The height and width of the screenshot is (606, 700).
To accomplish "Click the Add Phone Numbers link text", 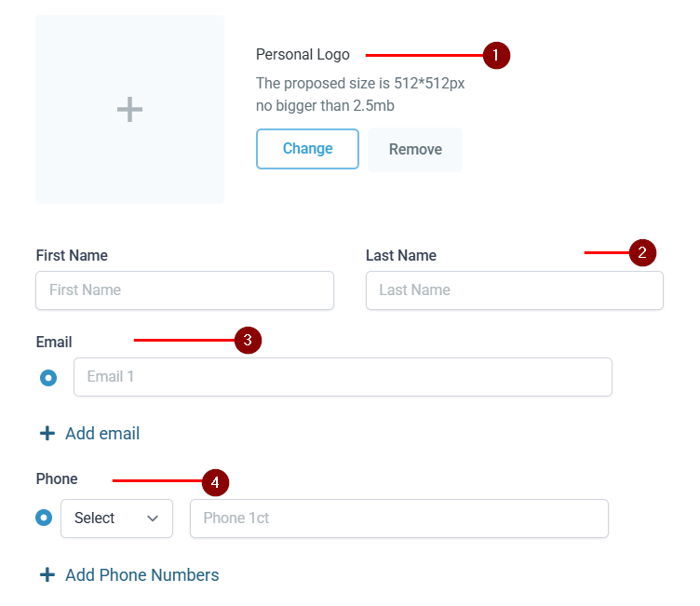I will [x=141, y=575].
